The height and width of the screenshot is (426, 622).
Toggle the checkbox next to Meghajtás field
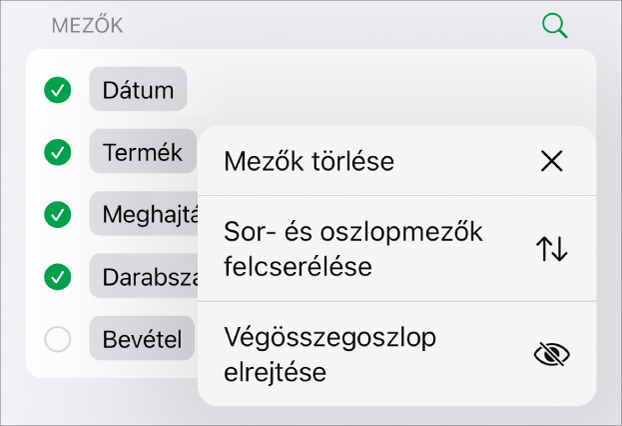pyautogui.click(x=58, y=214)
